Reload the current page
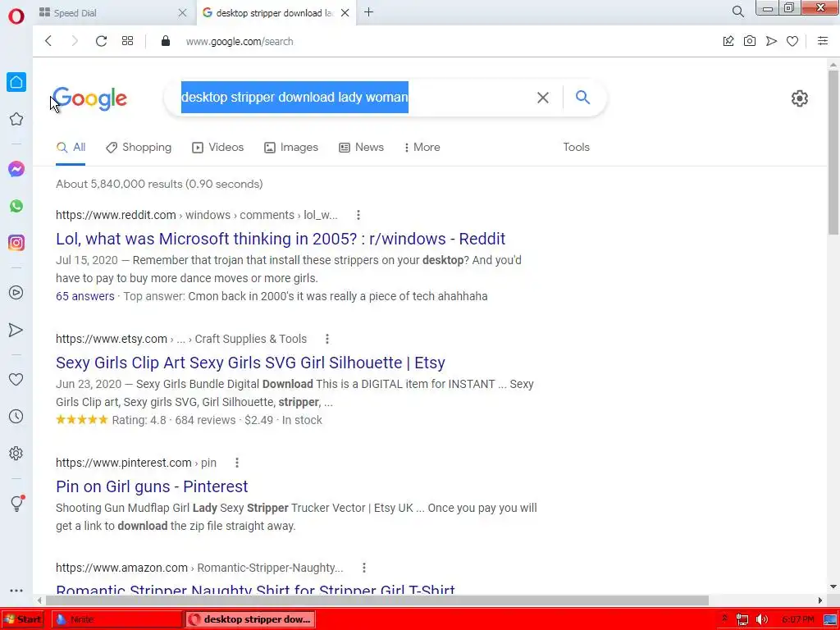 pyautogui.click(x=101, y=41)
